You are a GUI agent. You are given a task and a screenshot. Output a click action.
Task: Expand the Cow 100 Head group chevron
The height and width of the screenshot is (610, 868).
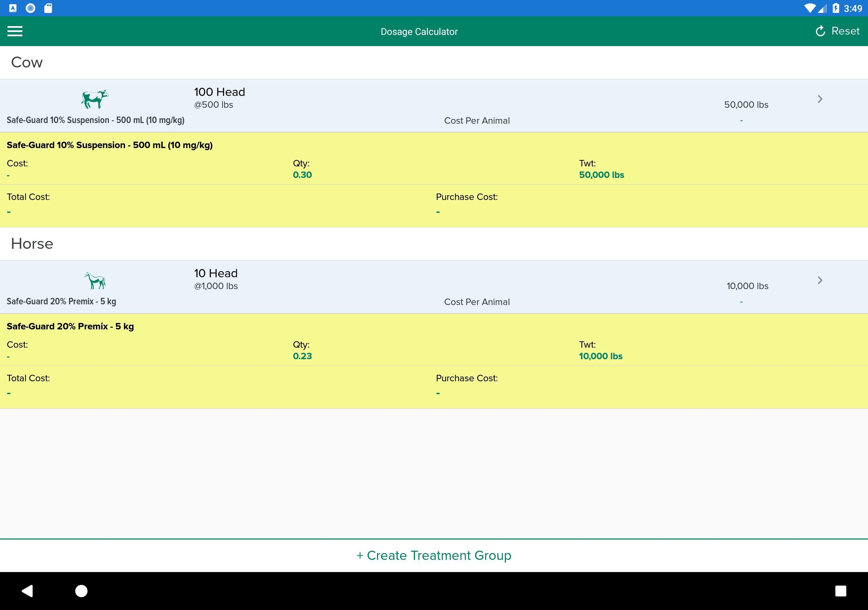point(820,99)
